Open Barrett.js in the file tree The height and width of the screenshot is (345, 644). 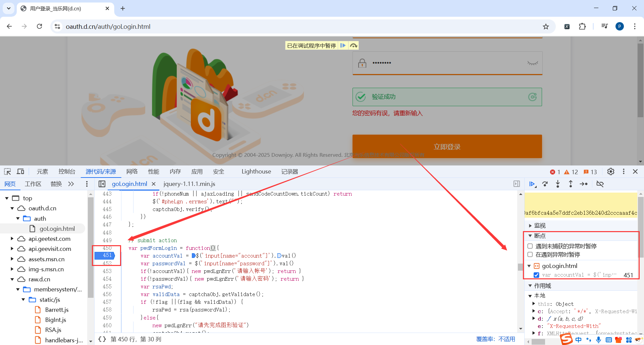57,310
